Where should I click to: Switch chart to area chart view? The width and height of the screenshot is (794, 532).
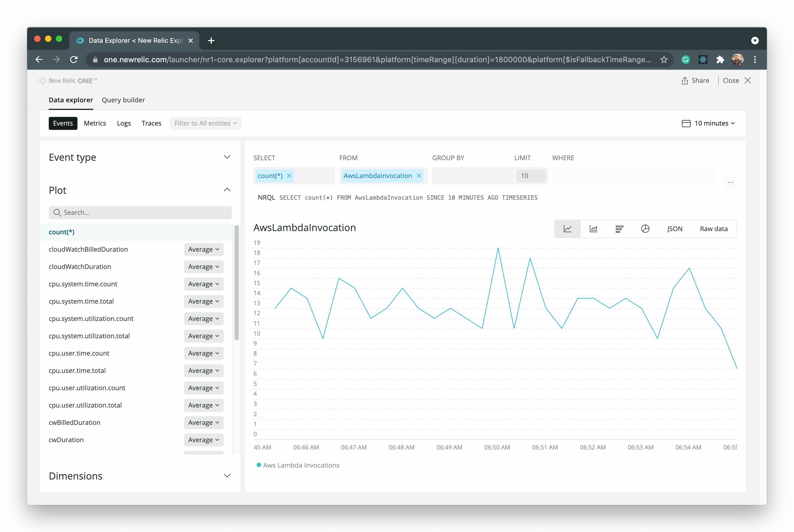(593, 229)
